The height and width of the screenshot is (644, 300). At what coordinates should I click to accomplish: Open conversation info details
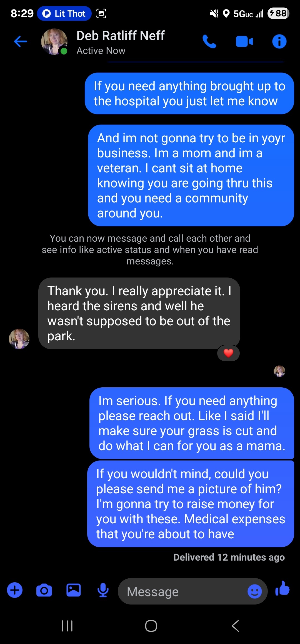point(279,42)
